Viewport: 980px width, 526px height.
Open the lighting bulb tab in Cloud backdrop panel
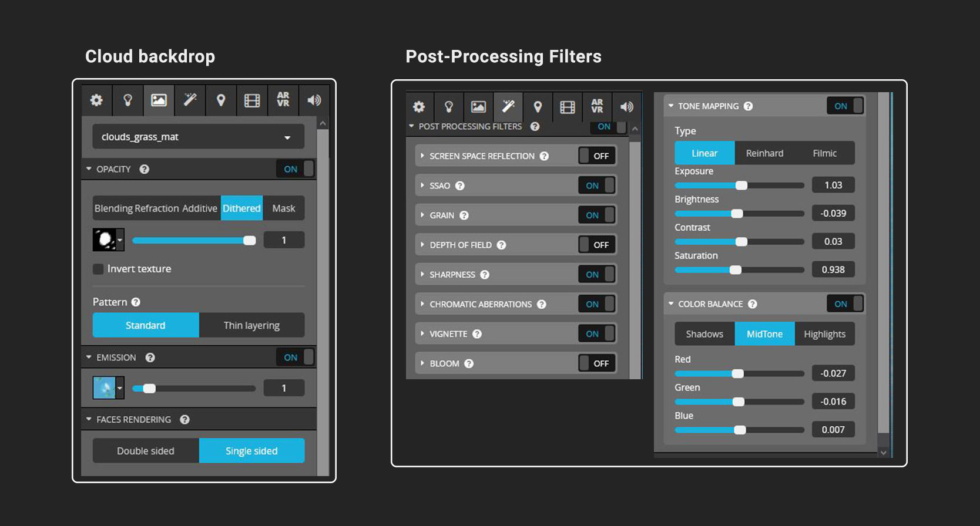pos(127,100)
